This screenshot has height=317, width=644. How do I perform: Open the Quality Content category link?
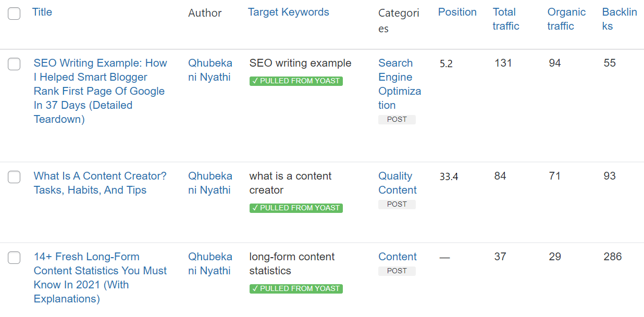(x=397, y=183)
